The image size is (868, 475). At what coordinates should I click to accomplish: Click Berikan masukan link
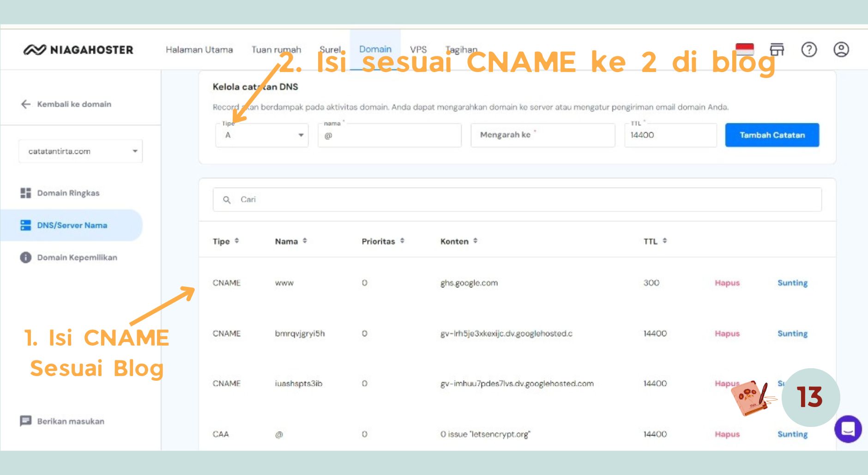pos(71,421)
